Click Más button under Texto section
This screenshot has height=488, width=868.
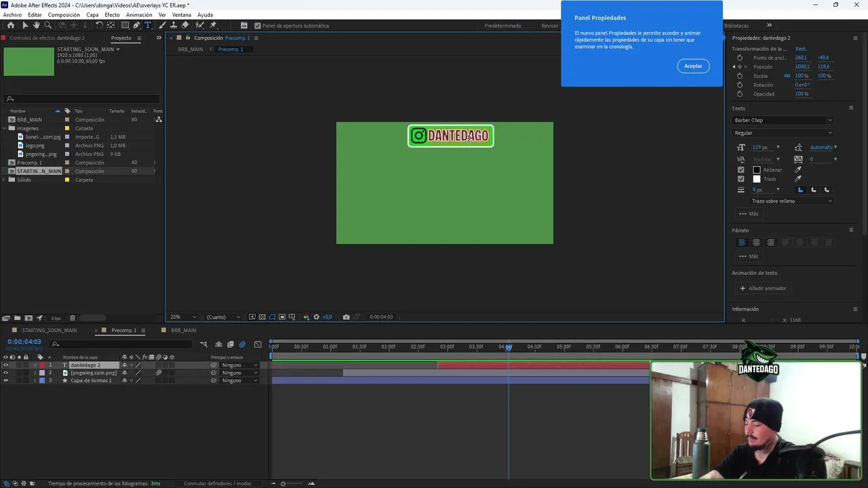(749, 213)
